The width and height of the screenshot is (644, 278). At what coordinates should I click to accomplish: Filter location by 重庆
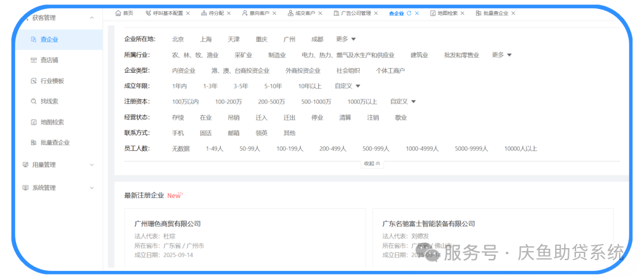point(261,39)
